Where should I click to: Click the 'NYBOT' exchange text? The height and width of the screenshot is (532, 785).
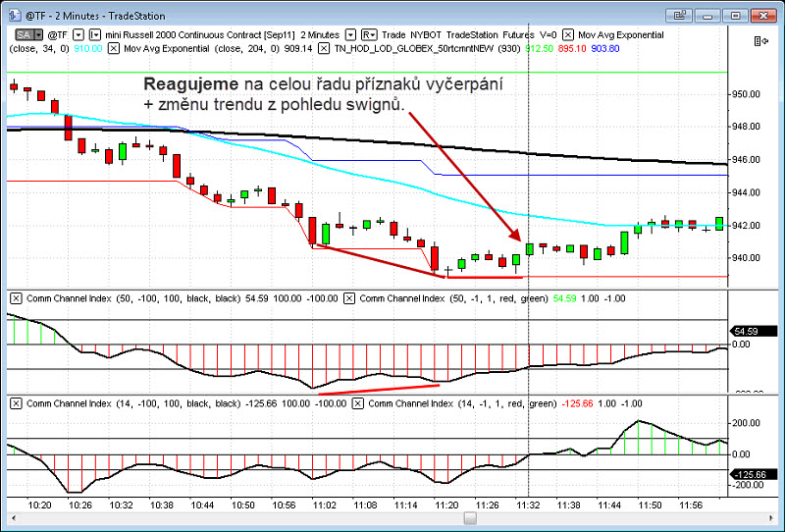point(426,35)
